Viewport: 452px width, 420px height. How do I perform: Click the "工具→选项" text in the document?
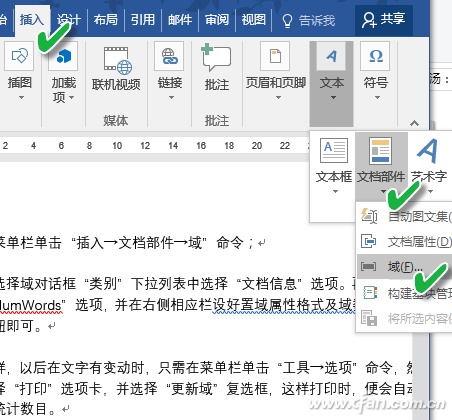pos(317,368)
